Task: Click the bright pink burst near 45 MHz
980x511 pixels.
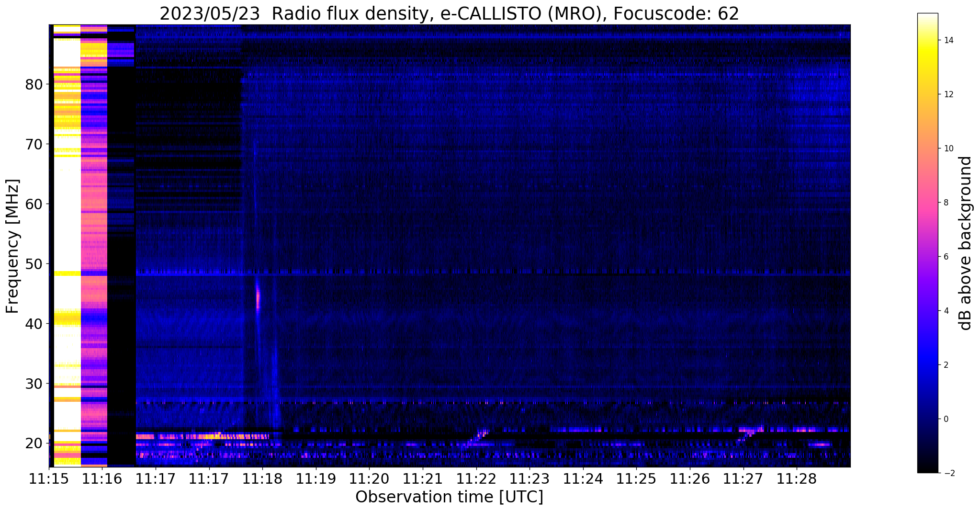Action: 258,298
